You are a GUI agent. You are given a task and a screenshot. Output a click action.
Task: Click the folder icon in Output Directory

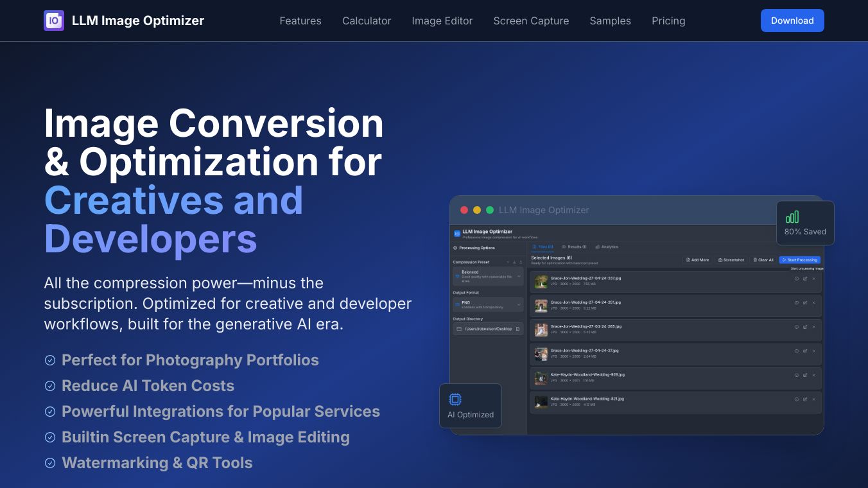459,329
